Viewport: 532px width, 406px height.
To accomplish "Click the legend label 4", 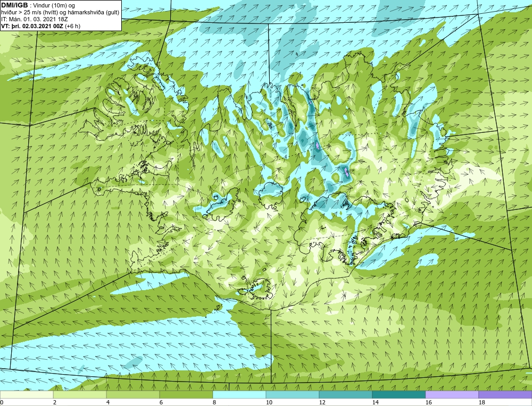I will [x=108, y=402].
